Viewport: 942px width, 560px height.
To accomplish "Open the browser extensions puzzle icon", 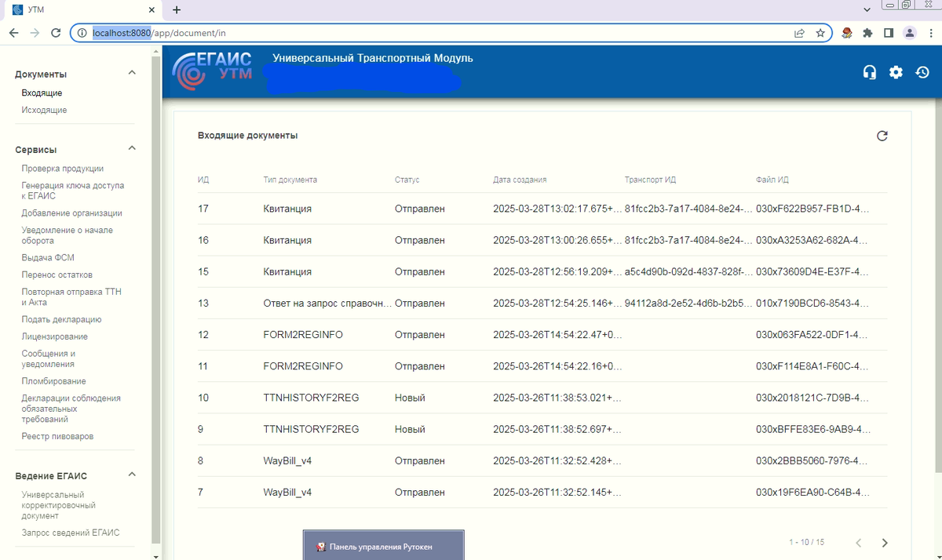I will (867, 33).
